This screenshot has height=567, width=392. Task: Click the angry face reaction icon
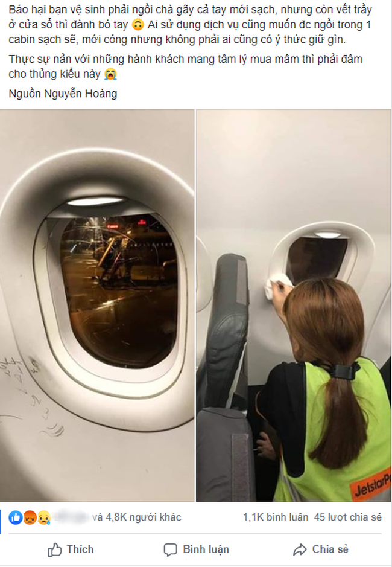[30, 518]
